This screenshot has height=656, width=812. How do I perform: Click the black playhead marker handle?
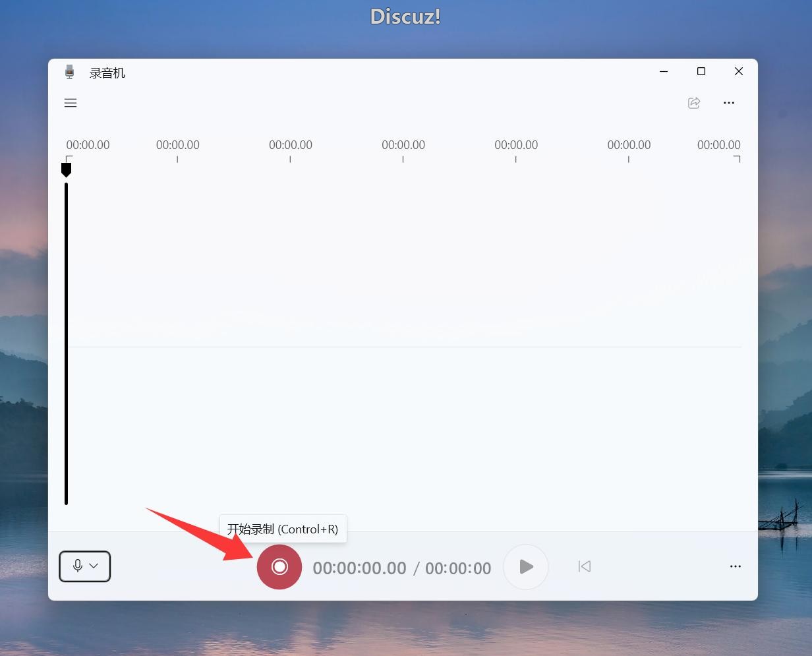(x=66, y=169)
